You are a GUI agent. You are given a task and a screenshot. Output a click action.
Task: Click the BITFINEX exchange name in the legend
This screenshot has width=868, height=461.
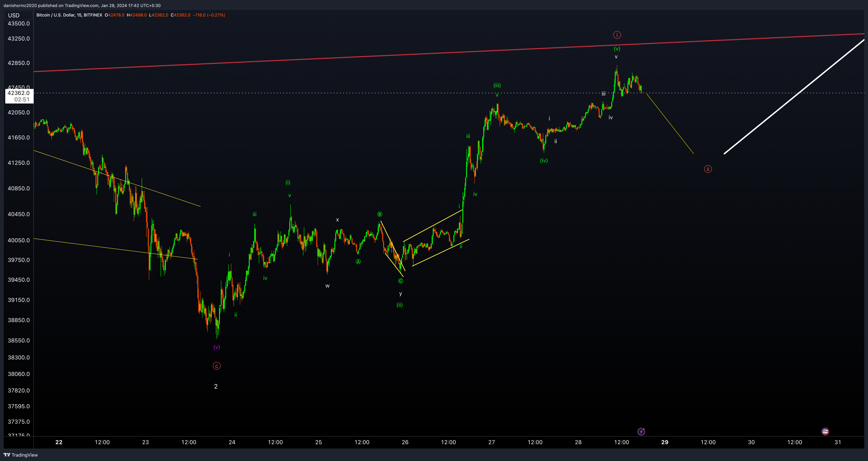(93, 15)
